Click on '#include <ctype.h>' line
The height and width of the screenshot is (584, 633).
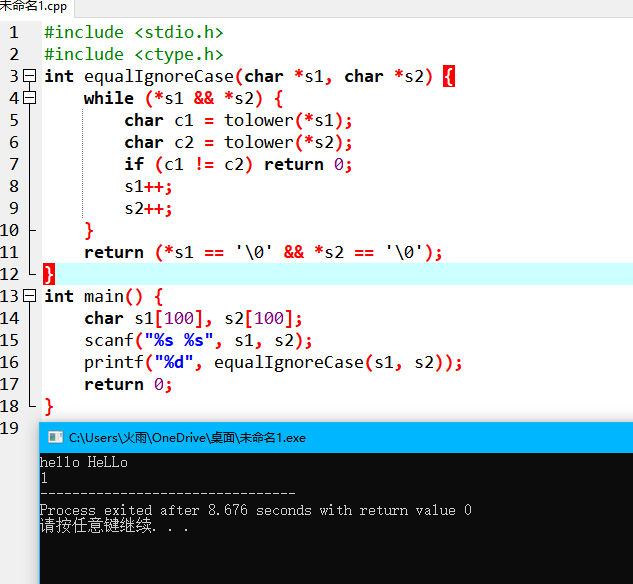point(134,54)
